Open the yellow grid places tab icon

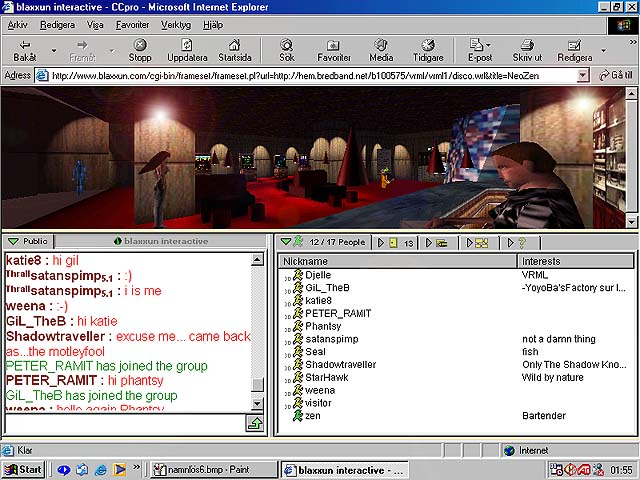pyautogui.click(x=482, y=243)
